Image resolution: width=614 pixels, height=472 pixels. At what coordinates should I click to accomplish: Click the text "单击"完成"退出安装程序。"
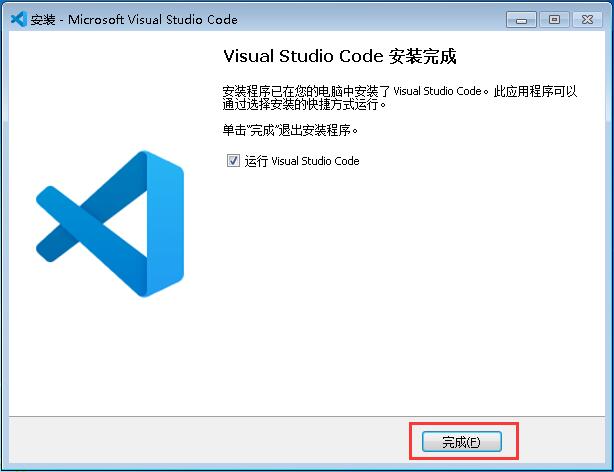click(x=290, y=130)
